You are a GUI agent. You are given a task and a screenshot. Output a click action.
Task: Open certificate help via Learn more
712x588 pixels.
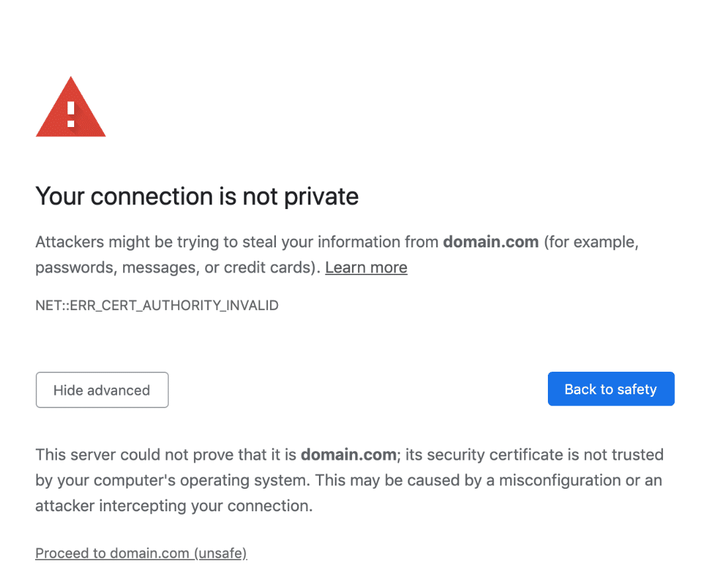(366, 267)
